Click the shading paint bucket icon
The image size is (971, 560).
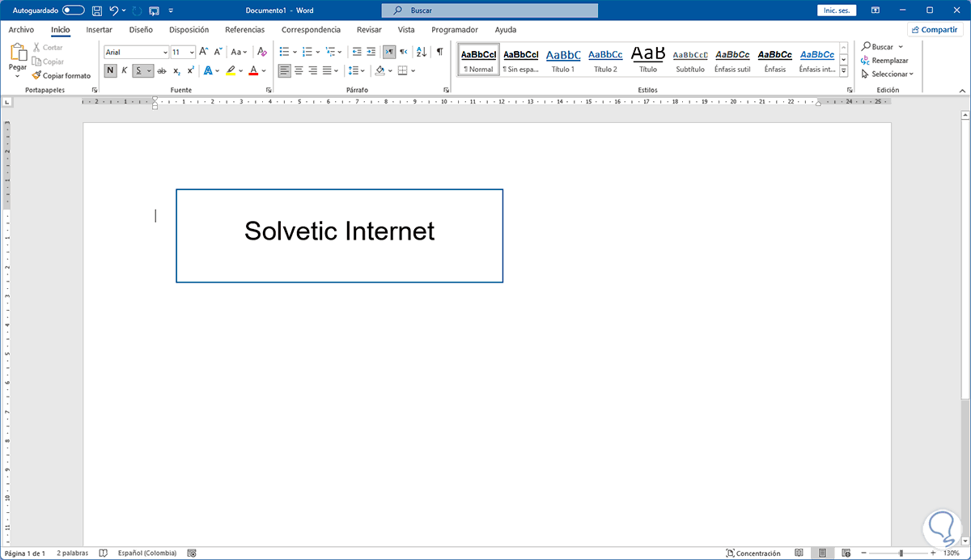click(380, 71)
